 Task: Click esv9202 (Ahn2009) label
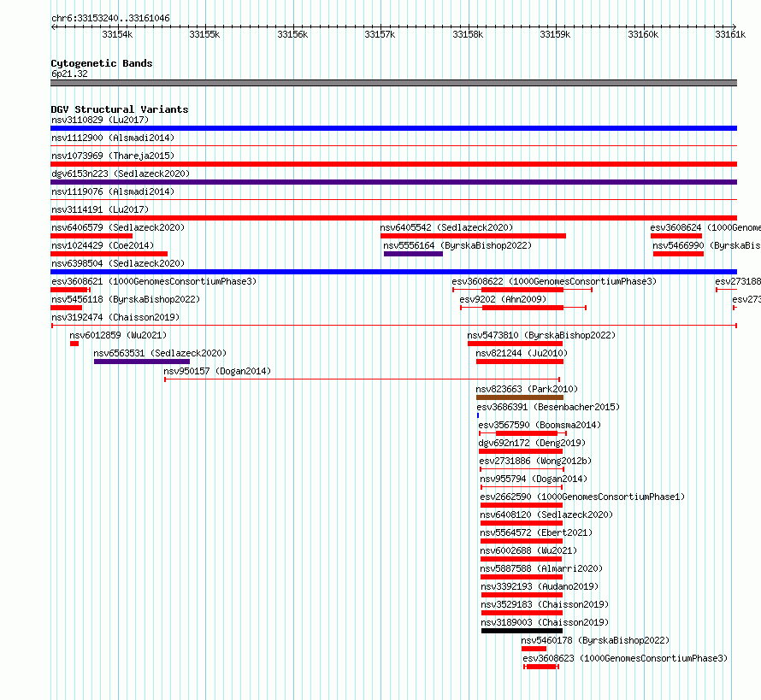503,299
